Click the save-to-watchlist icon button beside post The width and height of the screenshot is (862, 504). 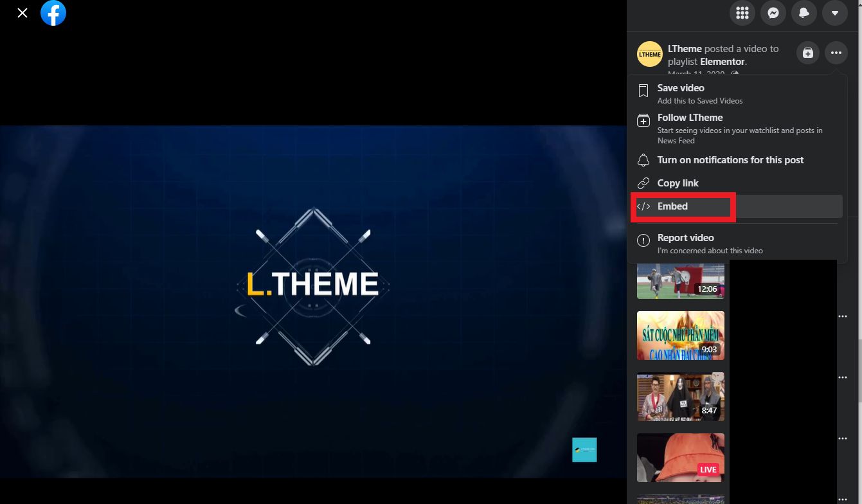coord(808,53)
